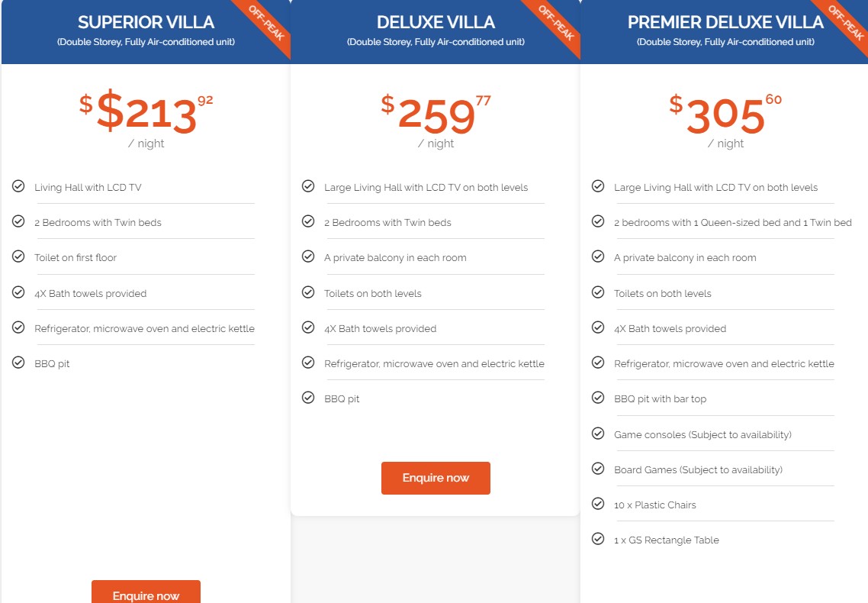Click checkmark icon beside Superior Villa BBQ pit
This screenshot has width=868, height=603.
18,363
